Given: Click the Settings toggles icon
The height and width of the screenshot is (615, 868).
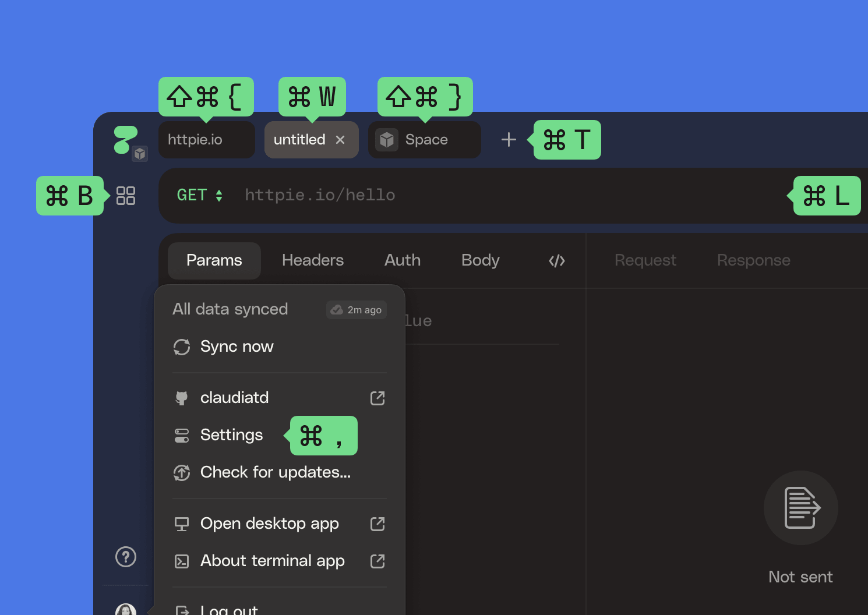Looking at the screenshot, I should [182, 436].
